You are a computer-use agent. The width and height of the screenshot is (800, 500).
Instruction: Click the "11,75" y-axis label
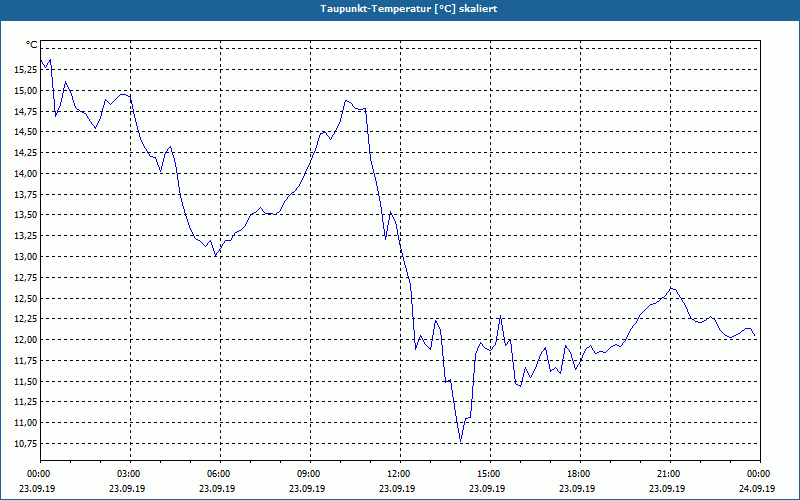[26, 361]
